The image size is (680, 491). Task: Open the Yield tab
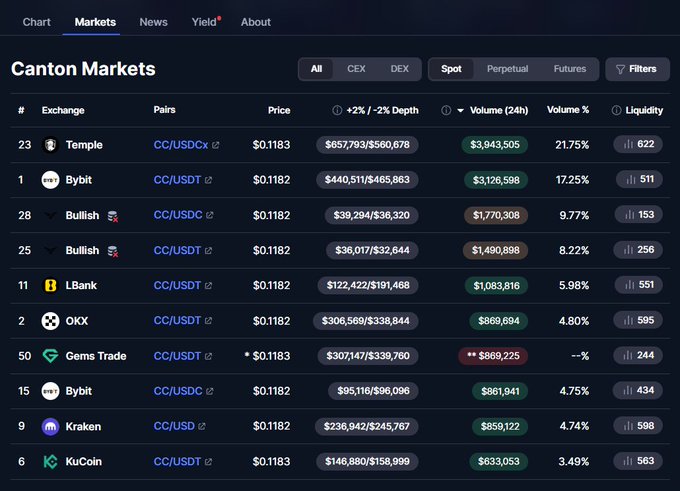coord(206,22)
